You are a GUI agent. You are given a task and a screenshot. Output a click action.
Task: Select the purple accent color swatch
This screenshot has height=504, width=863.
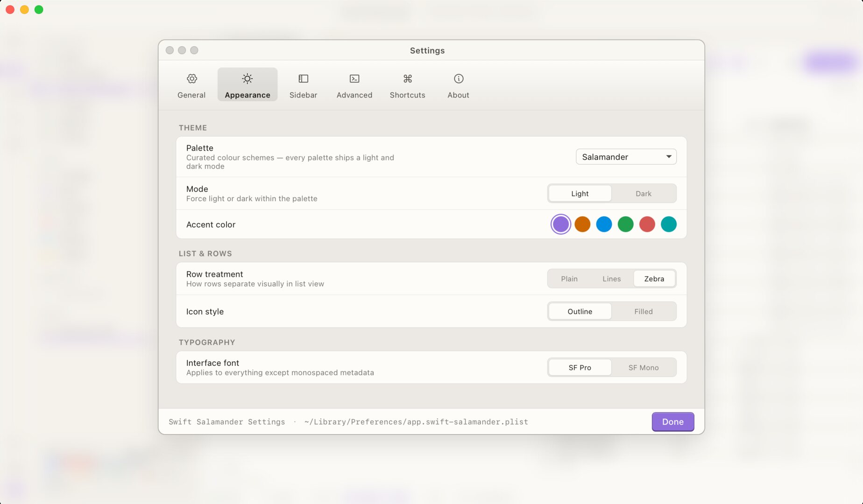click(561, 224)
